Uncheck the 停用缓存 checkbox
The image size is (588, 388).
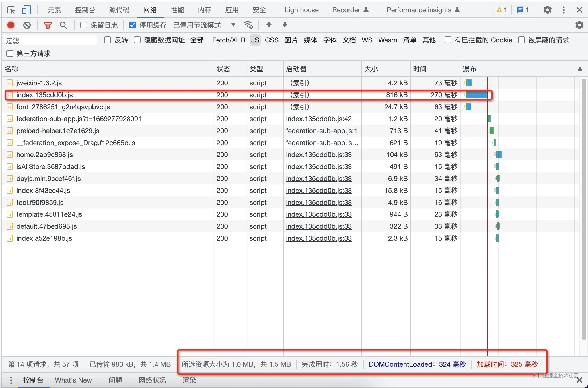coord(132,25)
